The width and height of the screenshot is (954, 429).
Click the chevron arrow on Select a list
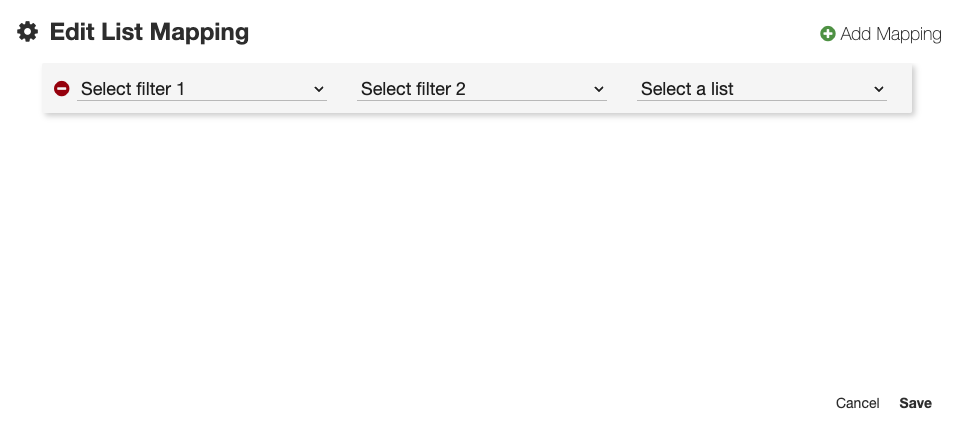pos(879,89)
